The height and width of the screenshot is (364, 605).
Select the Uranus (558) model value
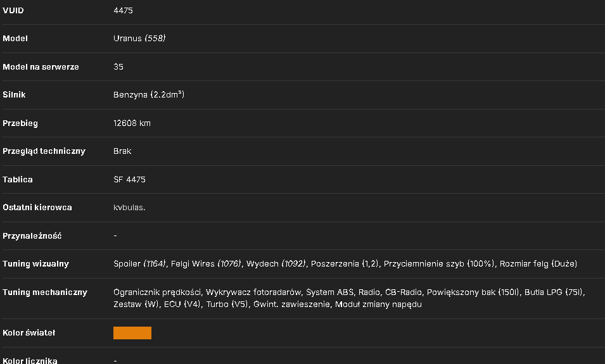[x=139, y=38]
